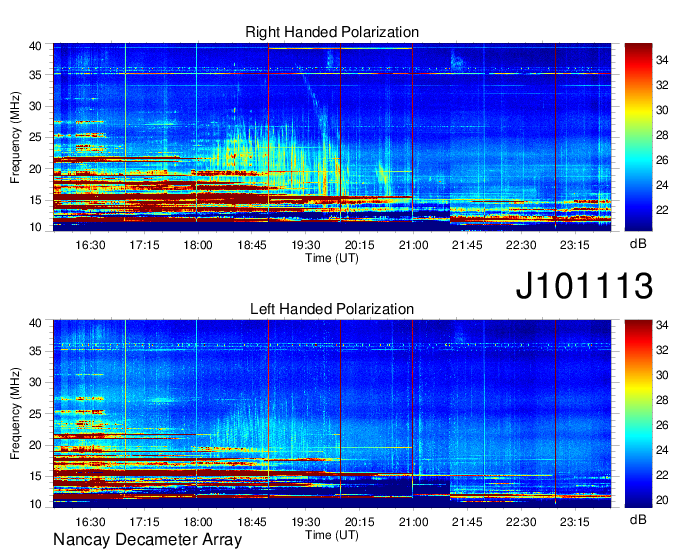Click the 30 MHz tick on Left Handed plot

(35, 382)
